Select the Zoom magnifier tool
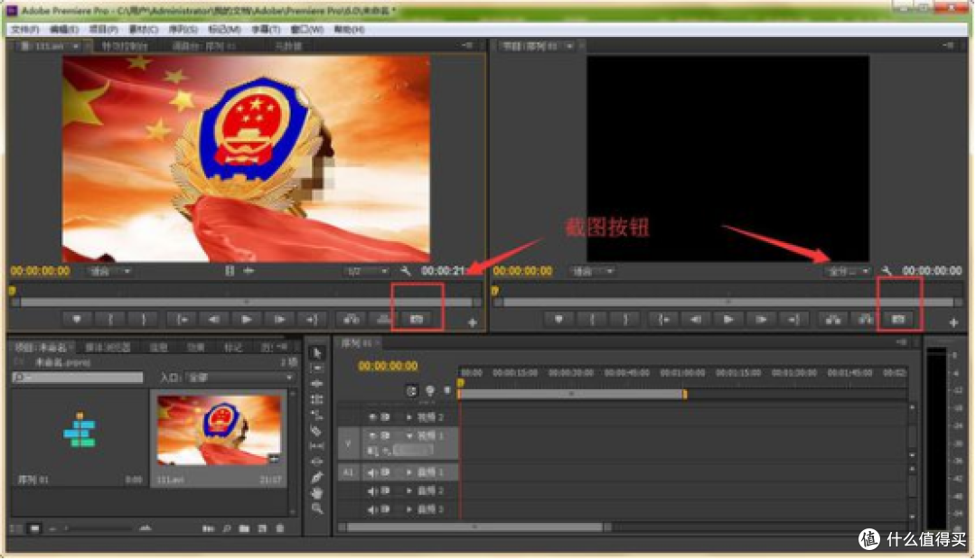Screen dimensions: 976x560 coord(317,509)
